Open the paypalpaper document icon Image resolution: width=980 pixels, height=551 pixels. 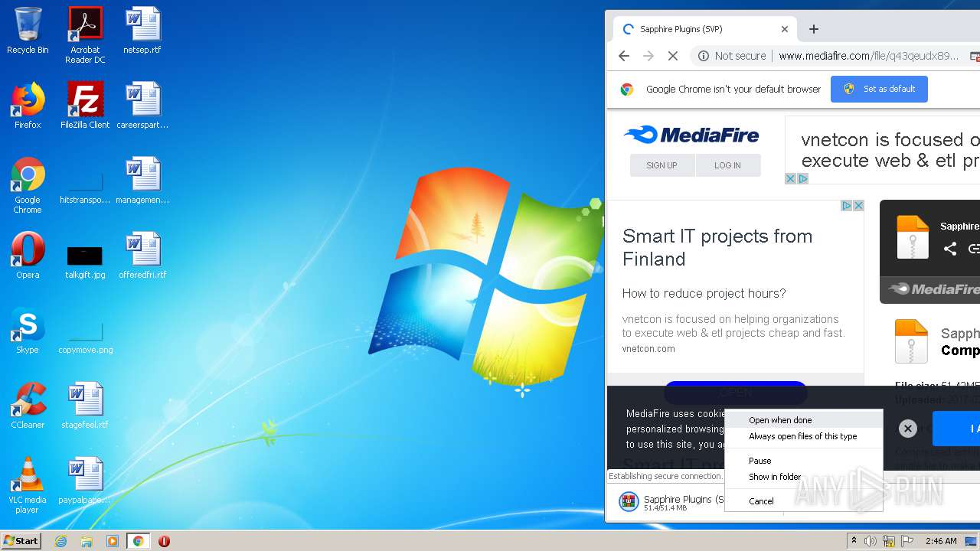tap(85, 481)
